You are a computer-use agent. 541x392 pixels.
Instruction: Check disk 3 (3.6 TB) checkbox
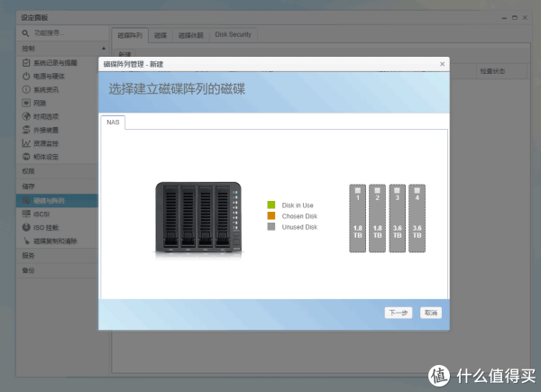(x=397, y=190)
